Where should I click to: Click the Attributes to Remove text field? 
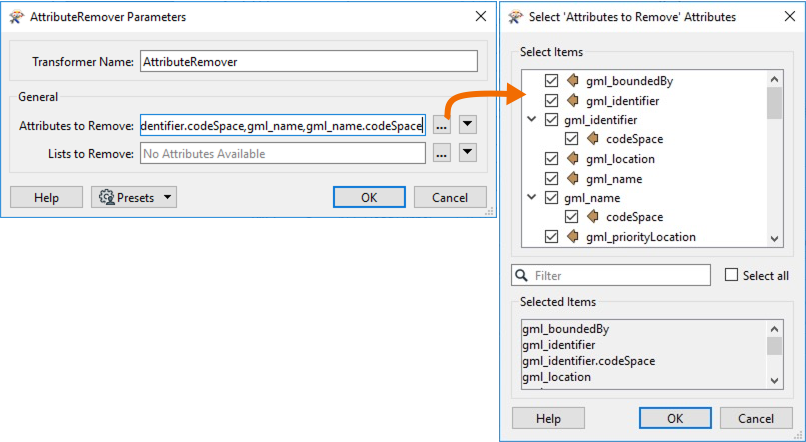pos(283,125)
